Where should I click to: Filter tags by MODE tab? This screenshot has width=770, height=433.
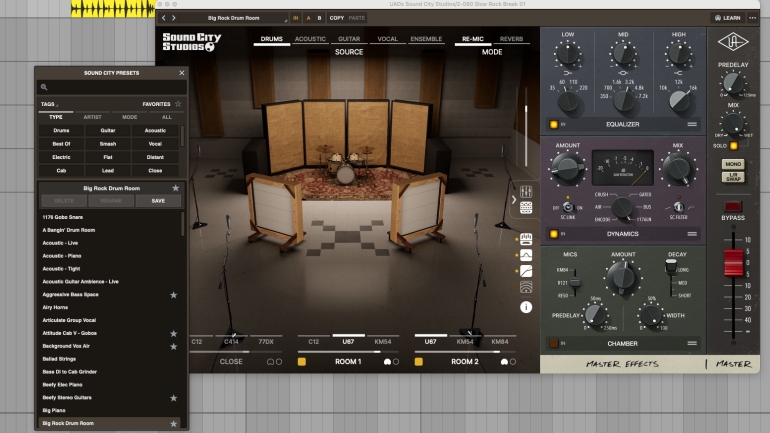(130, 117)
